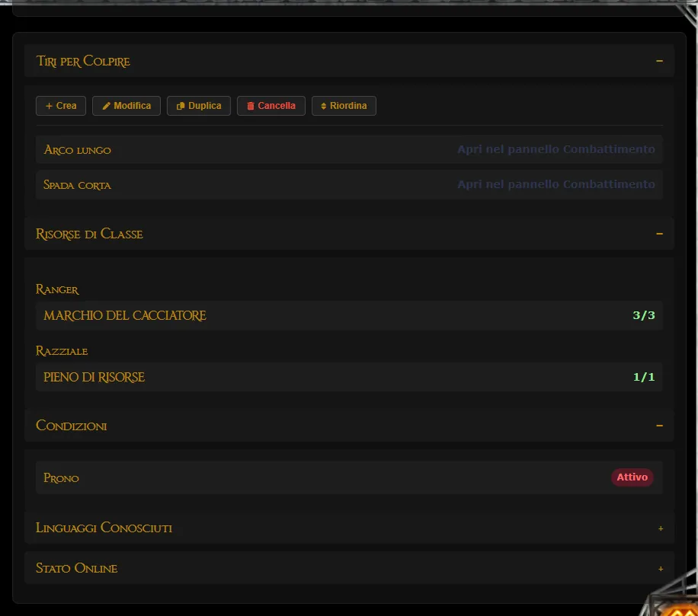Screen dimensions: 698x616
Task: Open Arco Lungo in the Combattimento panel
Action: [x=556, y=149]
